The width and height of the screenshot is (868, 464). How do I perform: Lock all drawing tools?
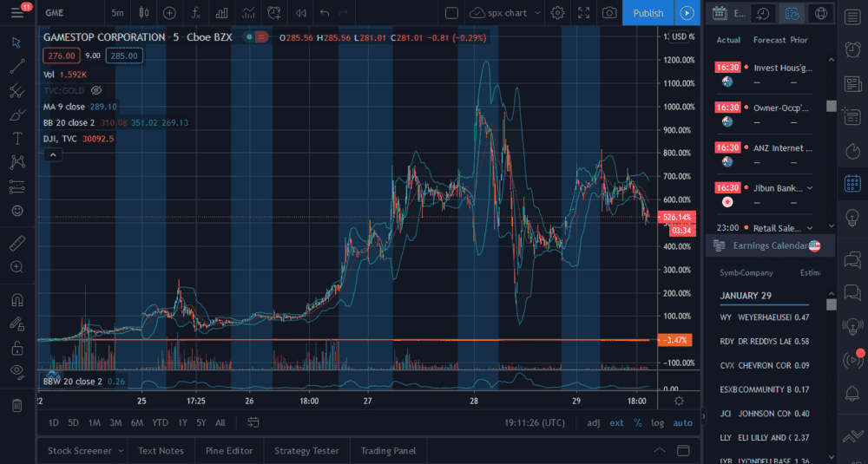click(x=17, y=348)
